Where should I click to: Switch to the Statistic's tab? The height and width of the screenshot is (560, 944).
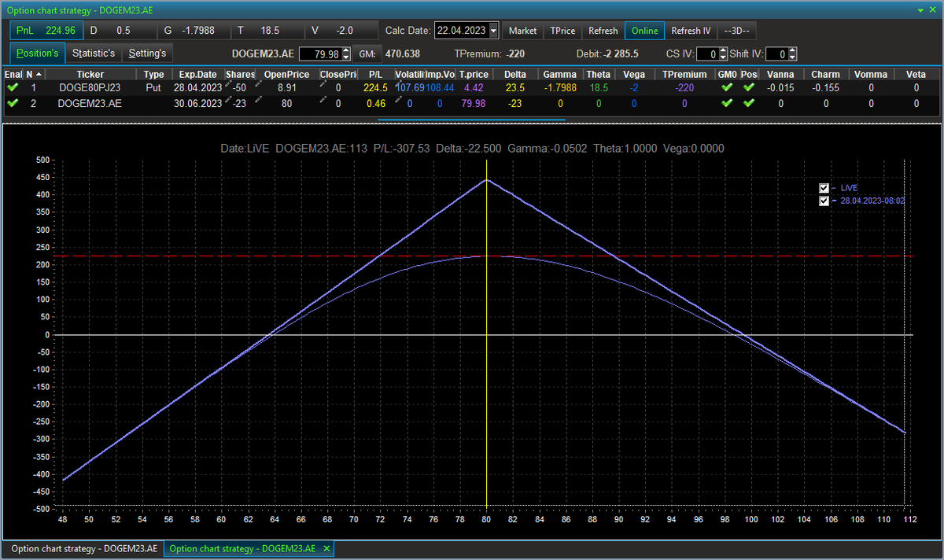pos(93,53)
